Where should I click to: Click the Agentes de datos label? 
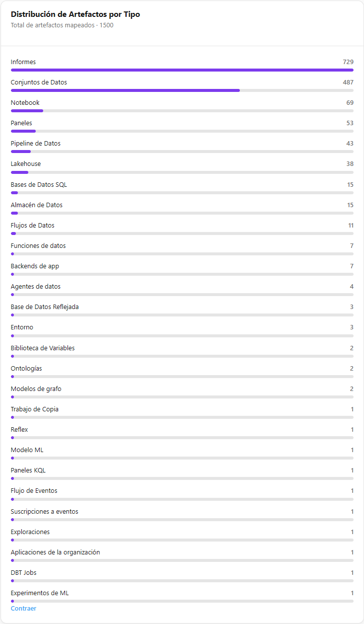(x=36, y=287)
